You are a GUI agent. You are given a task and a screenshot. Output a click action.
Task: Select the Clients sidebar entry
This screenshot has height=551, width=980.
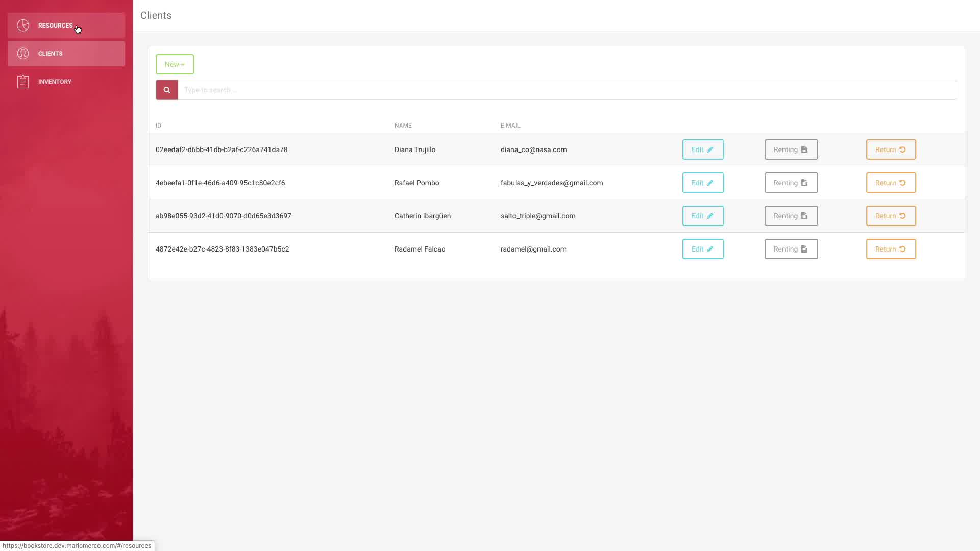pos(50,54)
